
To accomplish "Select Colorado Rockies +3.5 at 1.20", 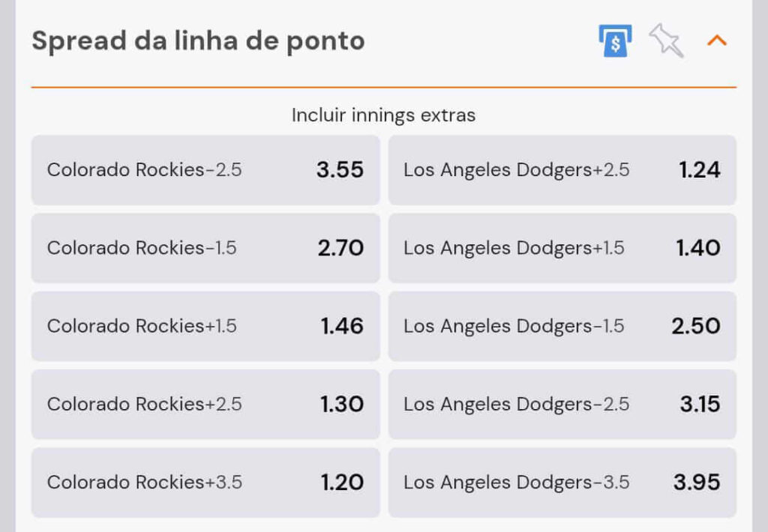I will [205, 482].
